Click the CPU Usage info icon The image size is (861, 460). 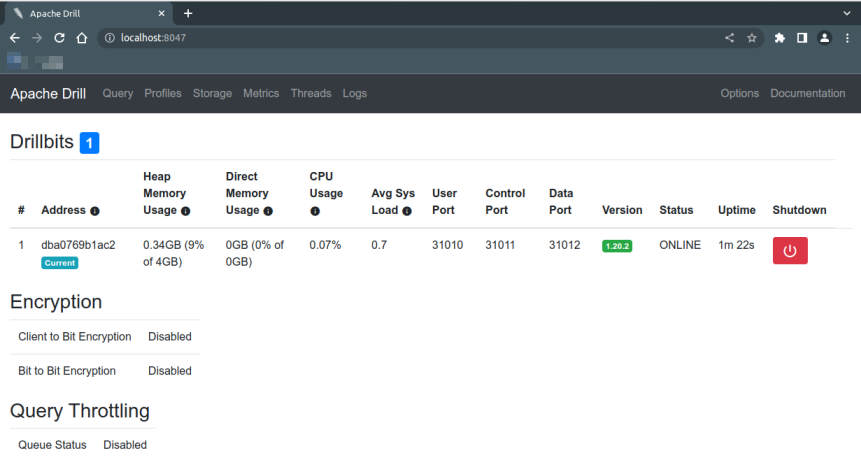pos(315,211)
